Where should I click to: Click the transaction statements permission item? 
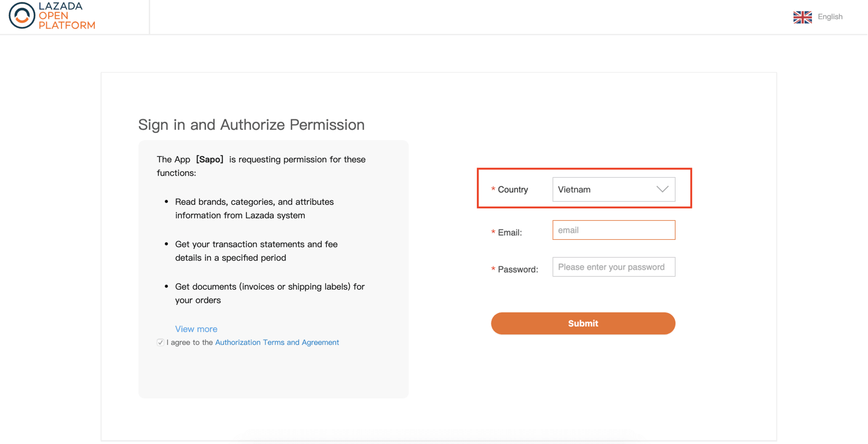tap(256, 251)
